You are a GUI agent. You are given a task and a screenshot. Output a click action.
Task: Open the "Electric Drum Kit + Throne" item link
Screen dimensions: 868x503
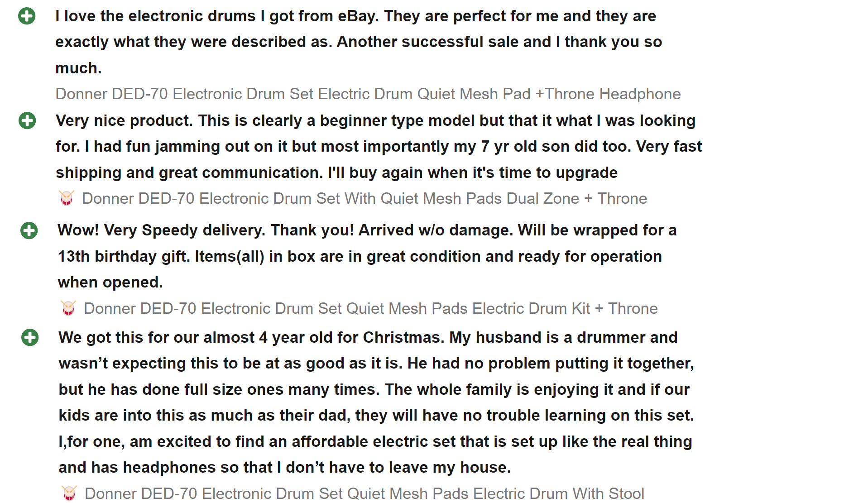370,308
